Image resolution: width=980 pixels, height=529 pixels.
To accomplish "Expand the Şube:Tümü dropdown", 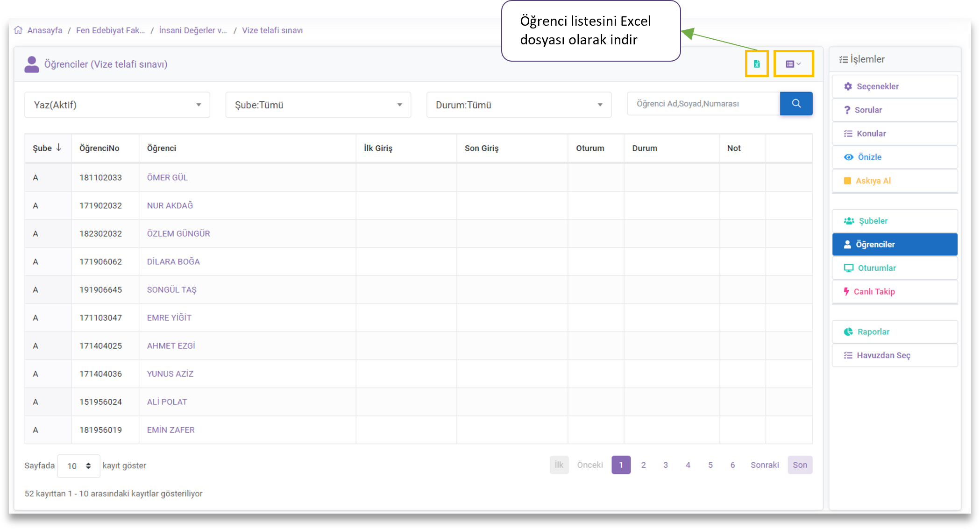I will click(318, 105).
